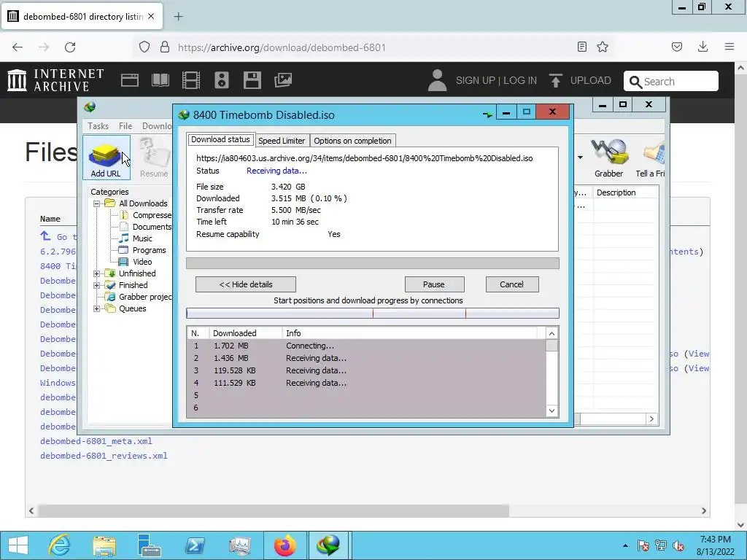
Task: Click the green arrow icon in dialog title
Action: tap(487, 114)
